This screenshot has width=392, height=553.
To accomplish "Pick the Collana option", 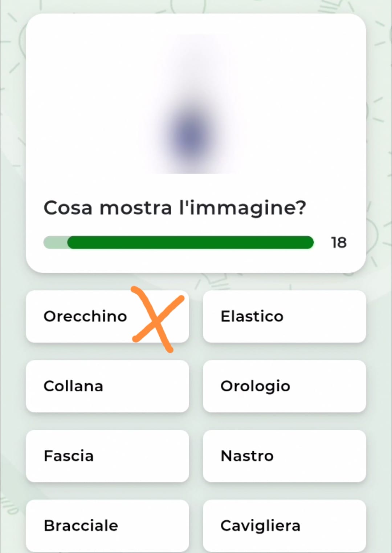I will 107,386.
